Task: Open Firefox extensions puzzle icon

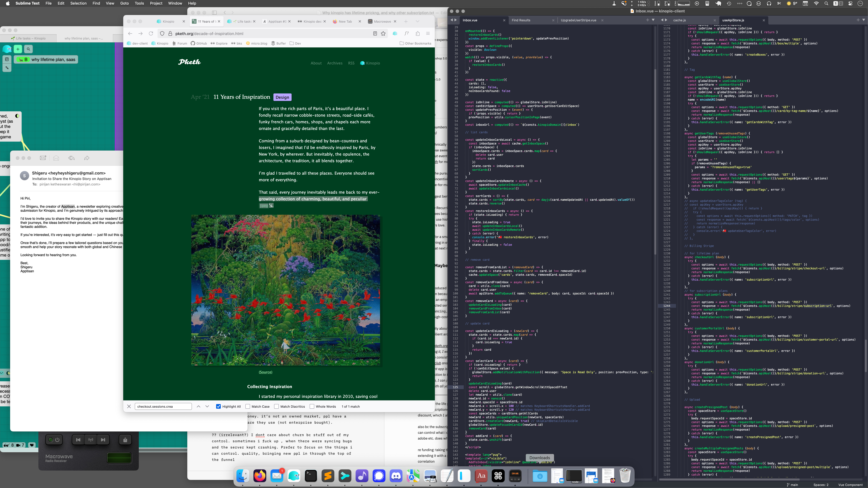Action: coord(418,34)
